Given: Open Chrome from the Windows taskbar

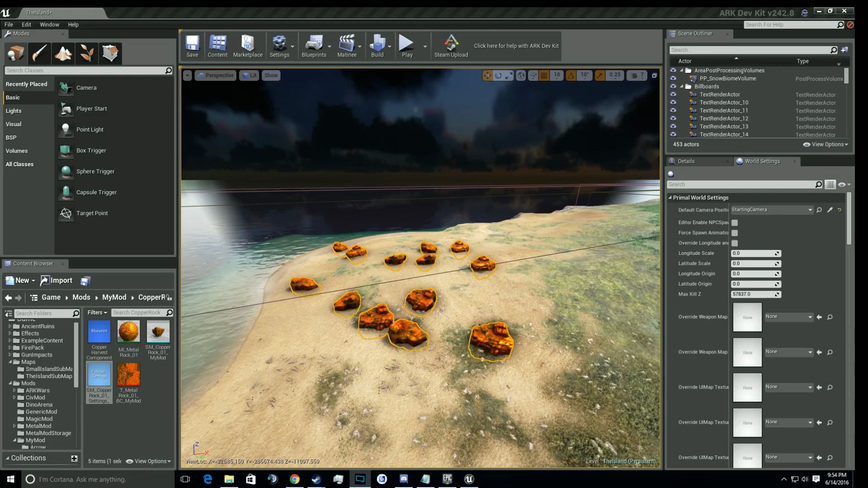Looking at the screenshot, I should (294, 479).
